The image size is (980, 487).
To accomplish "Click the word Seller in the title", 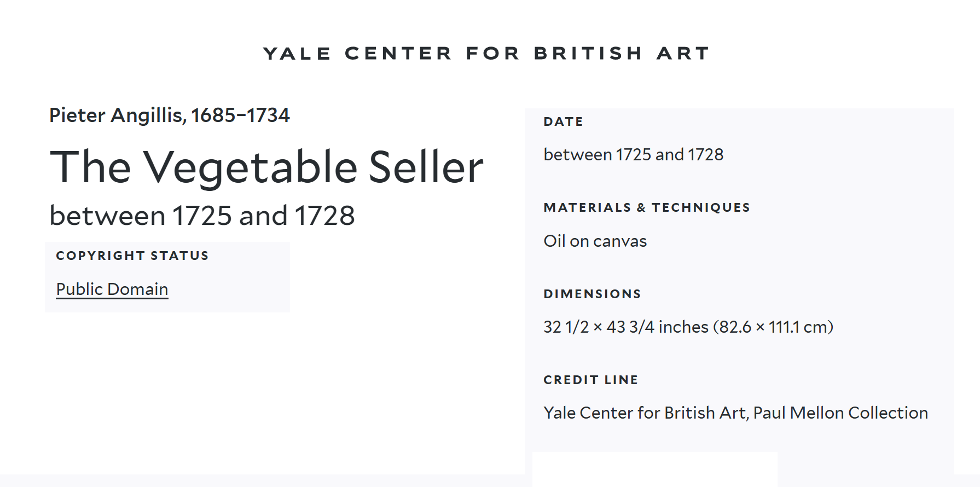I will (x=426, y=167).
